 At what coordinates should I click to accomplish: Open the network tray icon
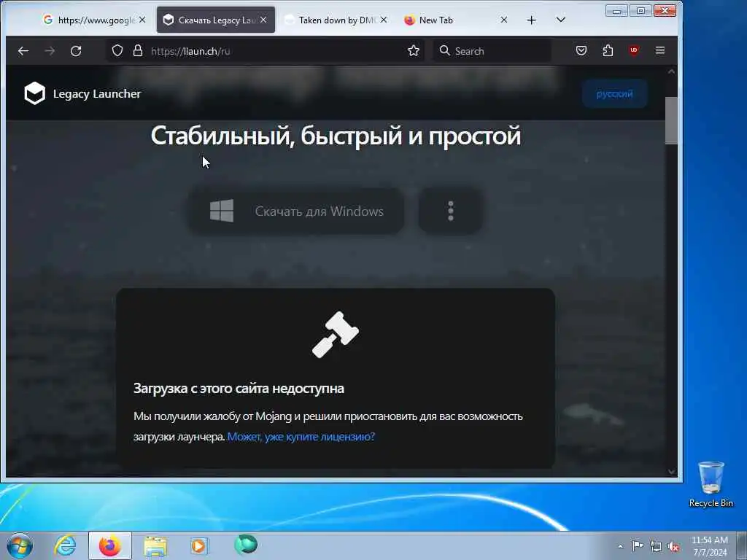tap(656, 546)
